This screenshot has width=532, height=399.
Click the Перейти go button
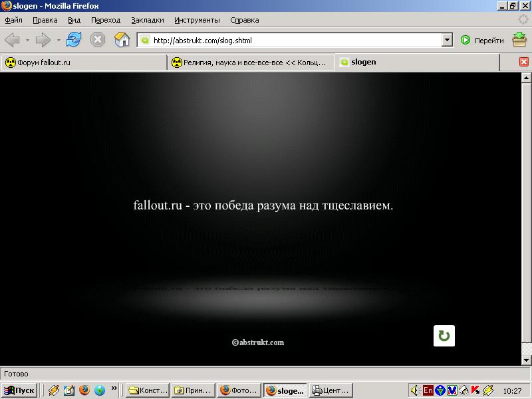tap(482, 41)
